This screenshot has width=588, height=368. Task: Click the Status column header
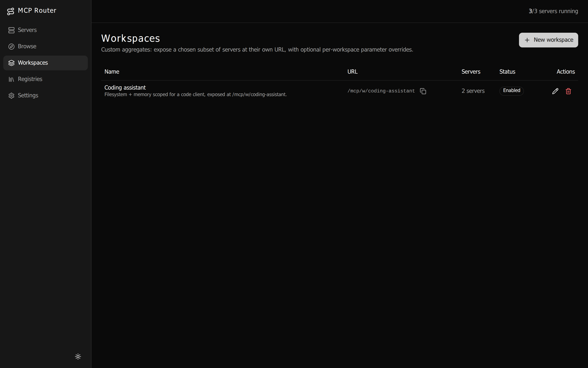(x=507, y=72)
